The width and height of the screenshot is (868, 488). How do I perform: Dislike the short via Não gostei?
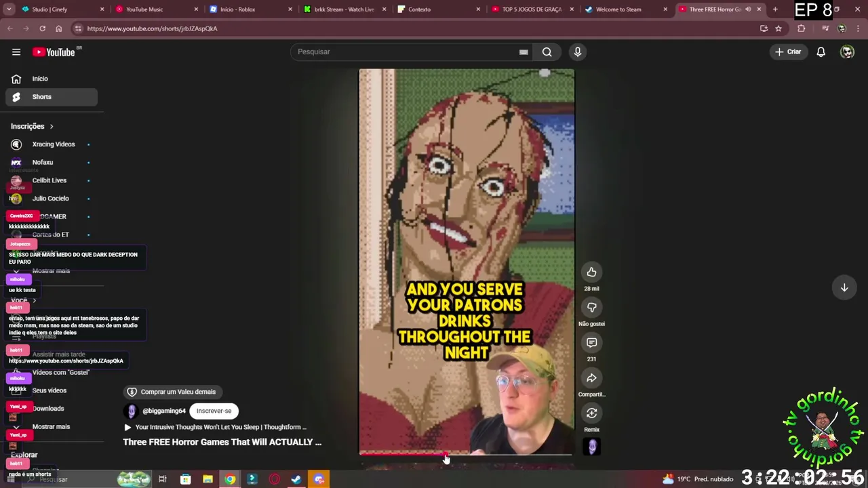(x=591, y=307)
